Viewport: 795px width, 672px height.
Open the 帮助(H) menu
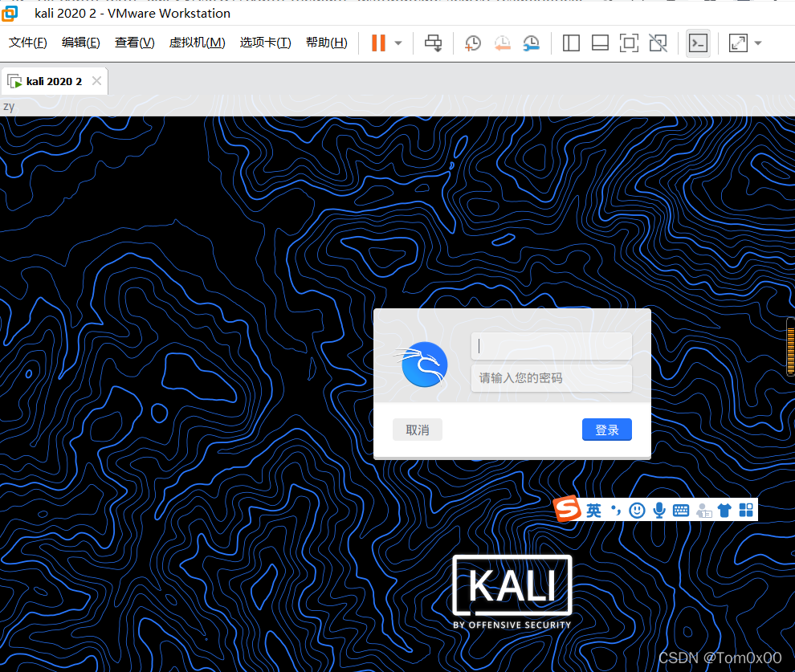click(327, 43)
